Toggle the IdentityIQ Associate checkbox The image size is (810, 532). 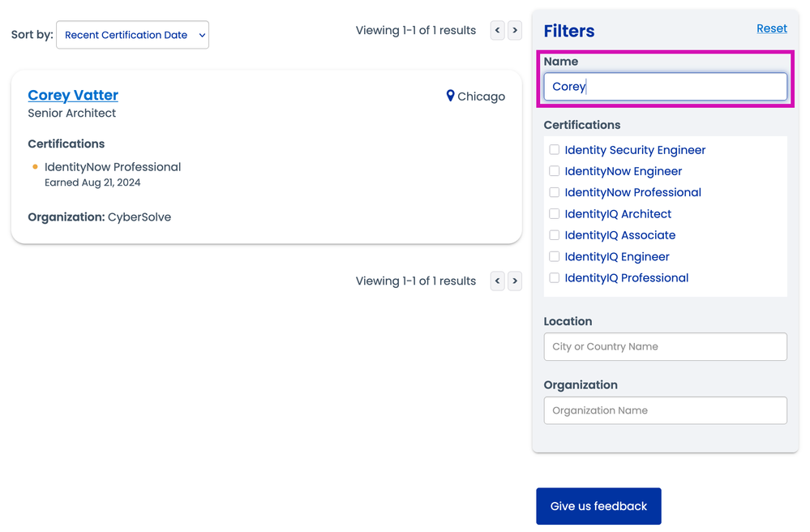[x=555, y=235]
